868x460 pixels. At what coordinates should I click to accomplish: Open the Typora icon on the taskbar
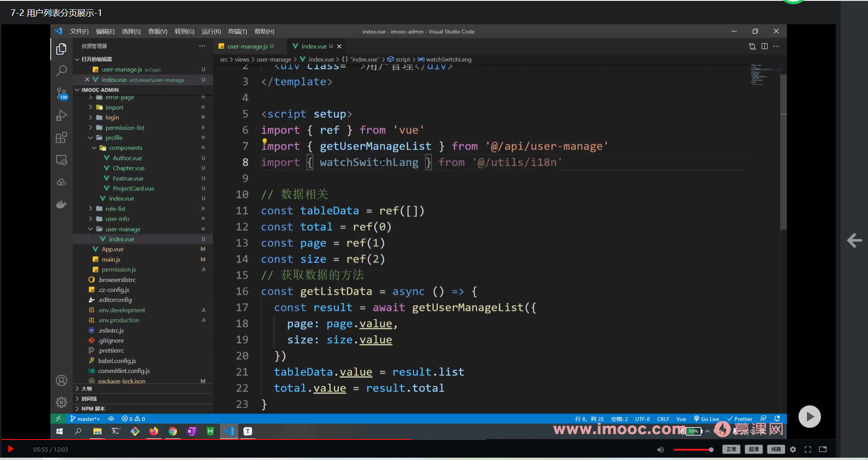click(x=248, y=432)
